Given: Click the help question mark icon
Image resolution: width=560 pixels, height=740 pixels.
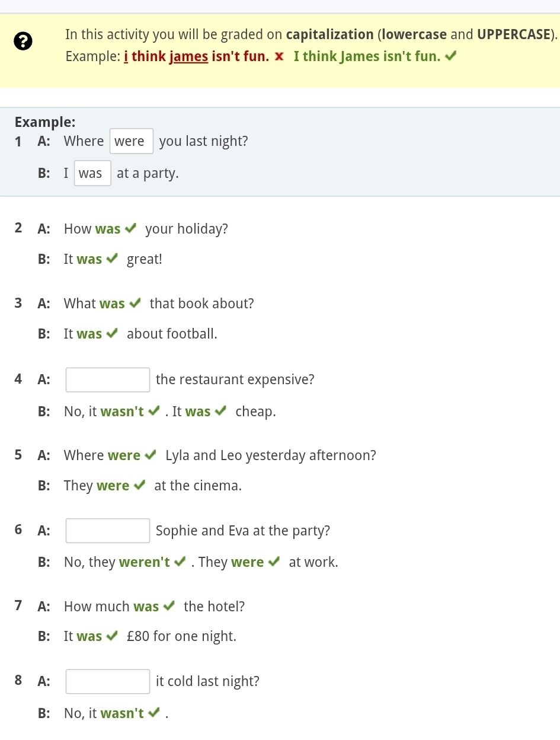Looking at the screenshot, I should (23, 41).
